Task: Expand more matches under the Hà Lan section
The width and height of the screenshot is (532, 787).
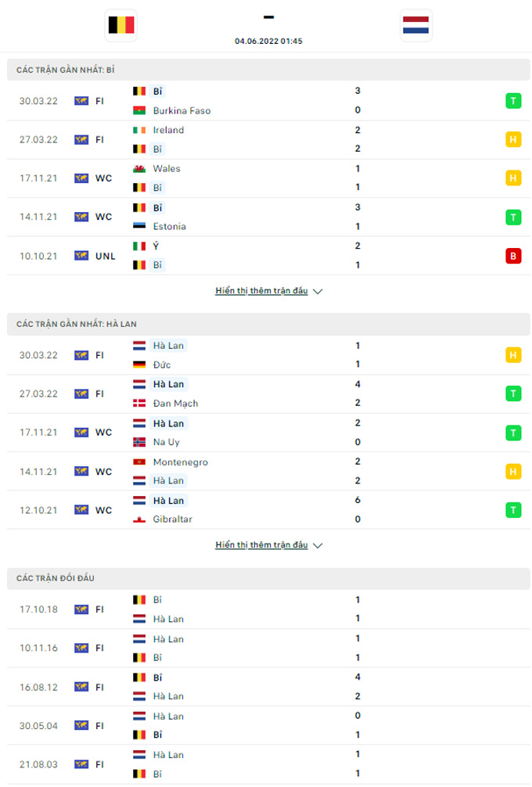Action: click(x=261, y=545)
